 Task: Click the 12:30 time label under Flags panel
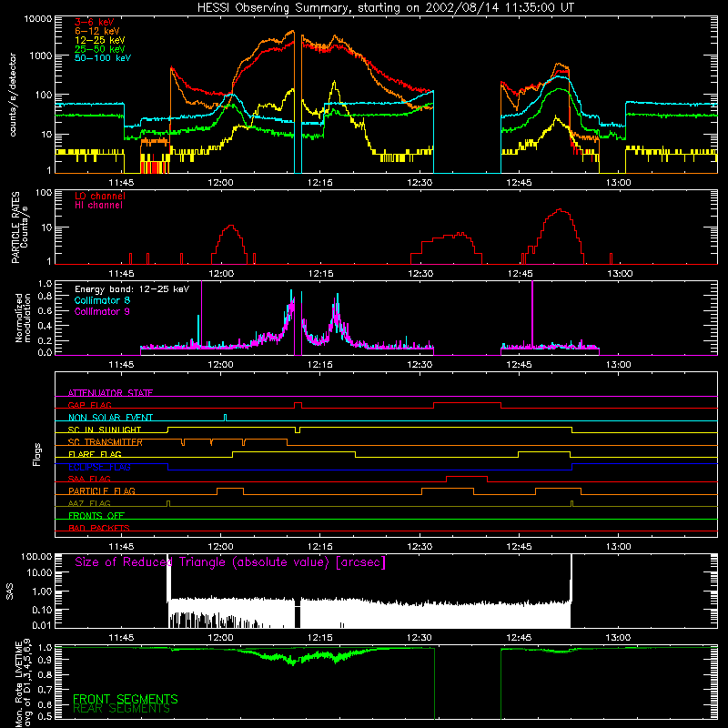[420, 547]
